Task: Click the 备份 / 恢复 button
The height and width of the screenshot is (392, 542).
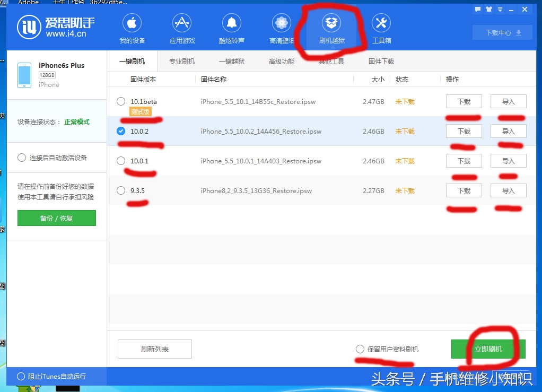Action: [56, 218]
